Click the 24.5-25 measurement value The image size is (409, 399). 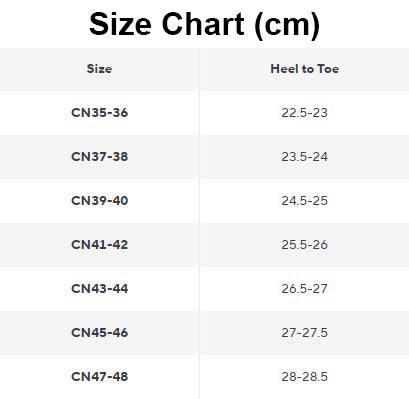pos(305,201)
